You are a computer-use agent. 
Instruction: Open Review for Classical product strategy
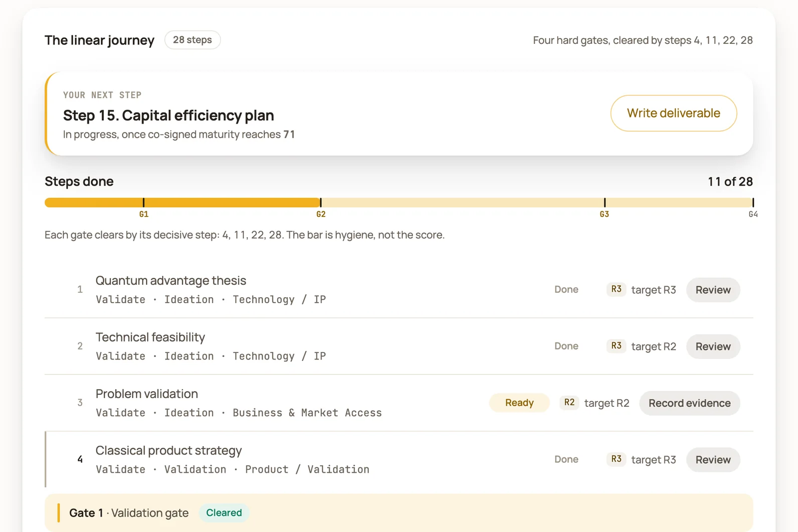713,460
